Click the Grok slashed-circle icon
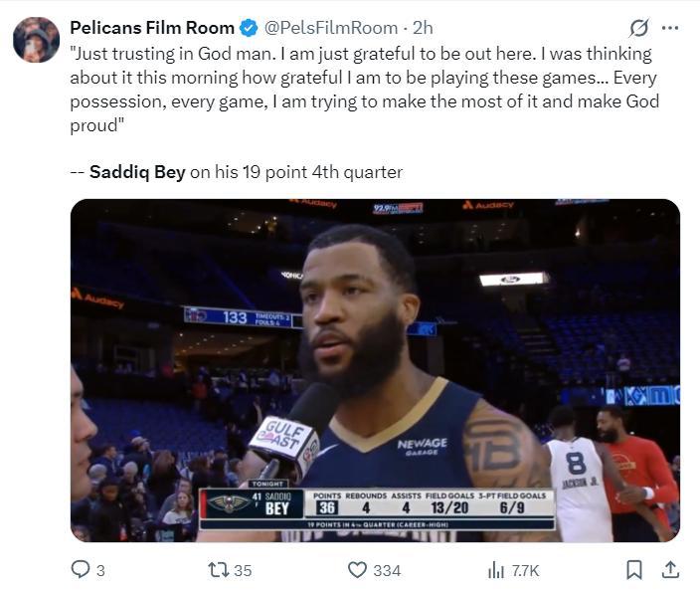The image size is (700, 593). 639,28
